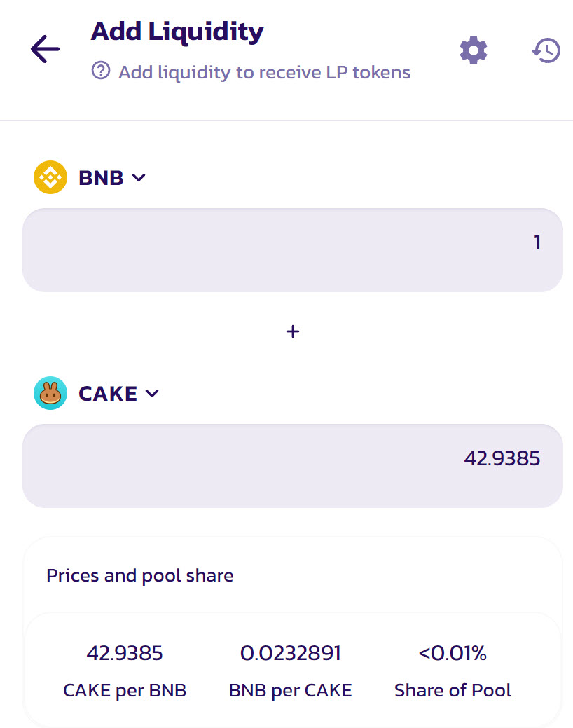573x728 pixels.
Task: Click the CAKE bunny logo
Action: 50,393
